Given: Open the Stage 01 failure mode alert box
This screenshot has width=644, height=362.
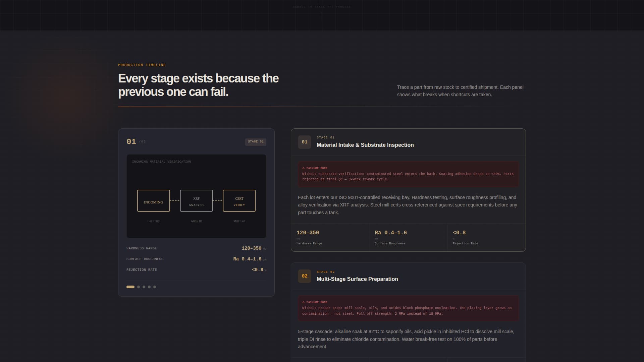Looking at the screenshot, I should [x=408, y=174].
